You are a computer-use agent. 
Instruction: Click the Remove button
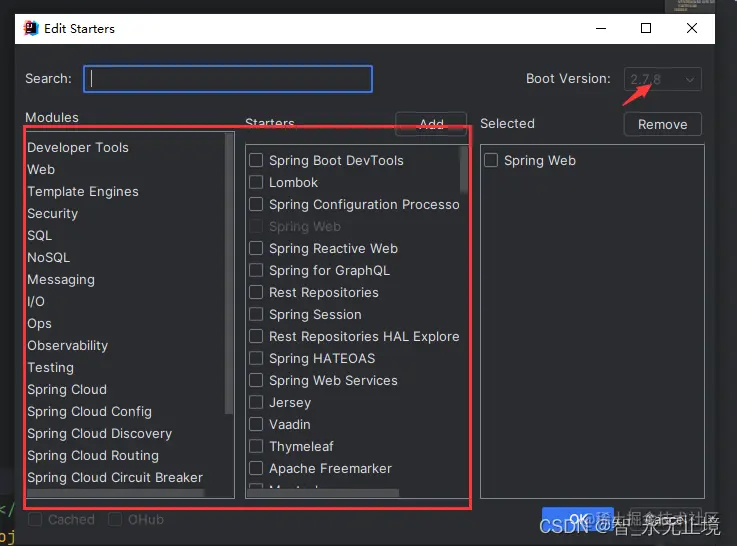click(663, 124)
